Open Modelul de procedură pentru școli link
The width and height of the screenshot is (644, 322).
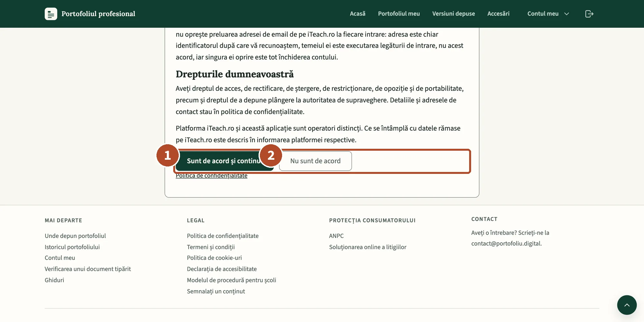(x=232, y=280)
